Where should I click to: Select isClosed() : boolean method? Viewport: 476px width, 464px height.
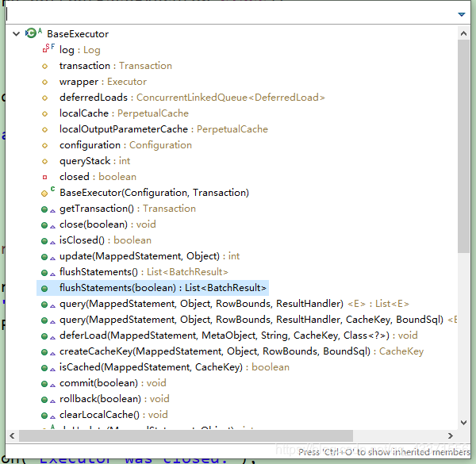pyautogui.click(x=106, y=240)
